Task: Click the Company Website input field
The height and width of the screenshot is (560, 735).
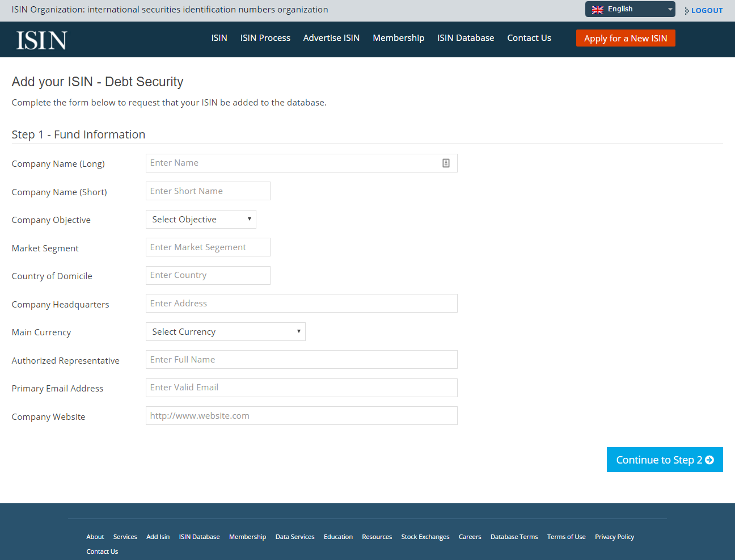Action: coord(302,416)
